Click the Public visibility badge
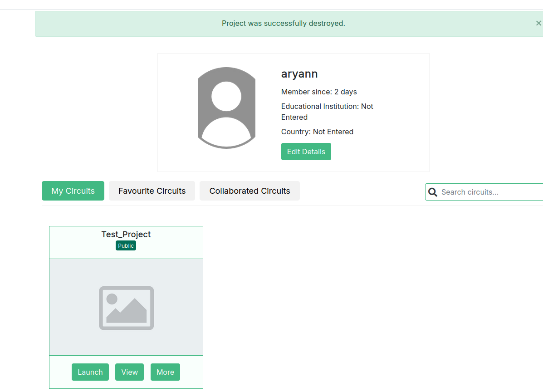This screenshot has height=392, width=543. point(126,245)
